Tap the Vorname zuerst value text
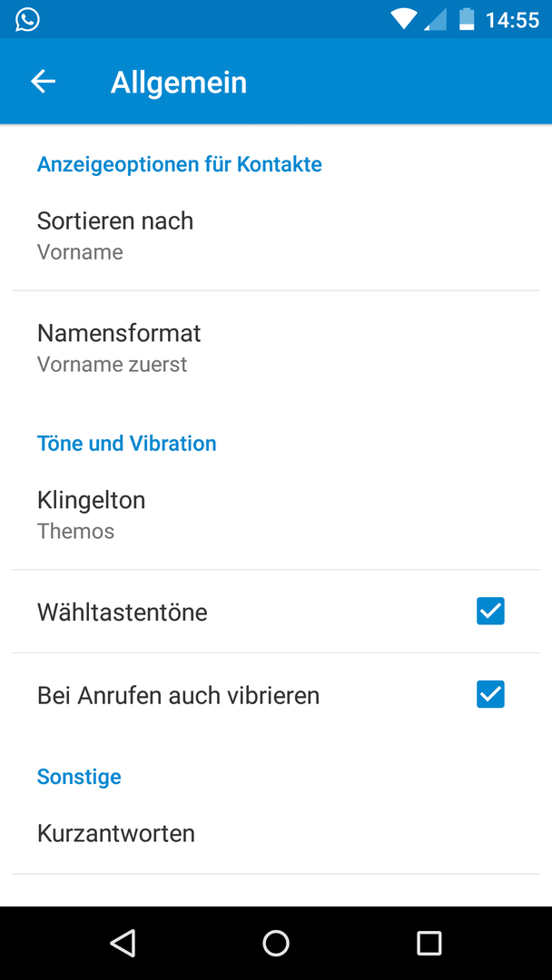 tap(112, 365)
